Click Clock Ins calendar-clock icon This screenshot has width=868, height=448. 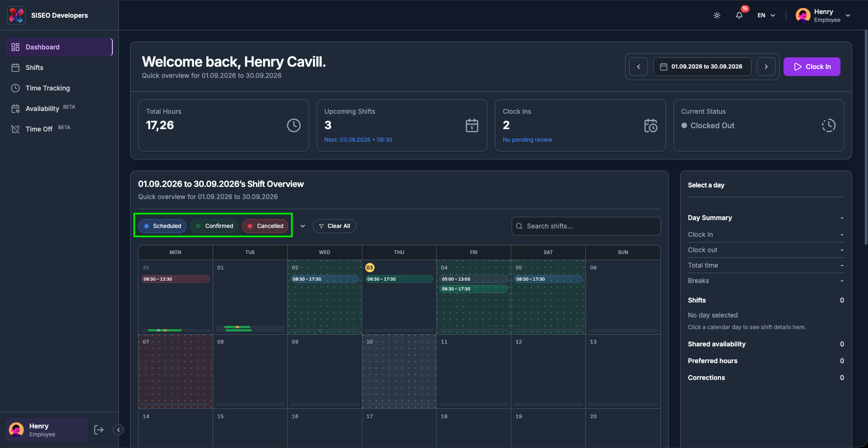[x=651, y=125]
